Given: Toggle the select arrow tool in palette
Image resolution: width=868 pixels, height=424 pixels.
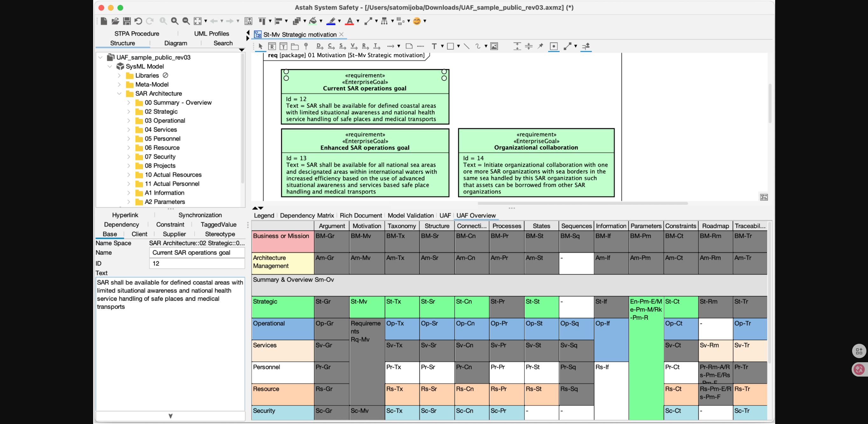Looking at the screenshot, I should (x=260, y=46).
